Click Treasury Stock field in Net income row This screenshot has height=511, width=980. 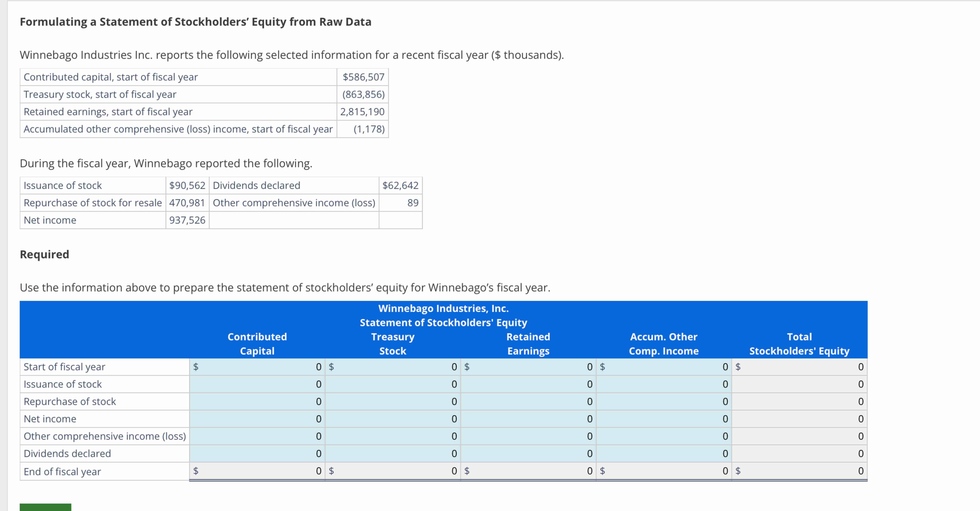click(x=393, y=419)
